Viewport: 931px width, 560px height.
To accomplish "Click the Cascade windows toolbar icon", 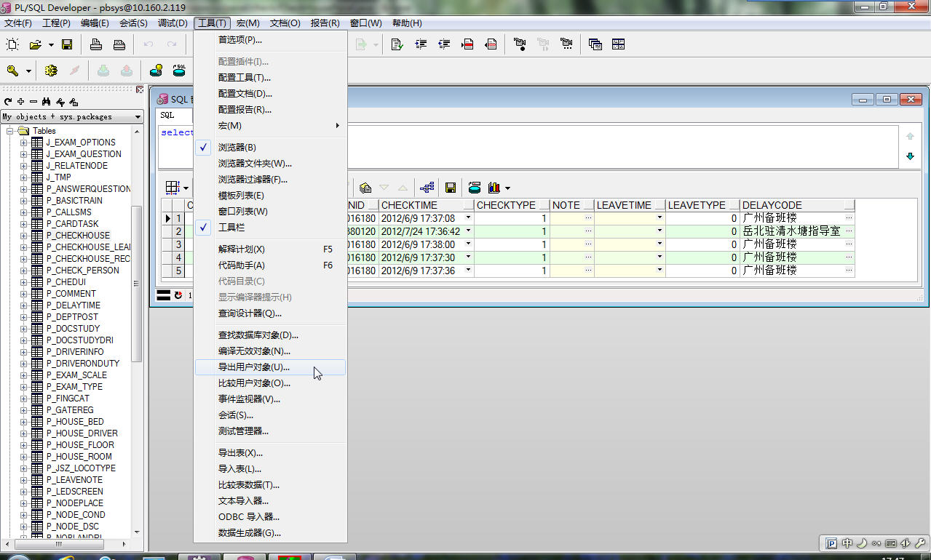I will click(x=595, y=44).
